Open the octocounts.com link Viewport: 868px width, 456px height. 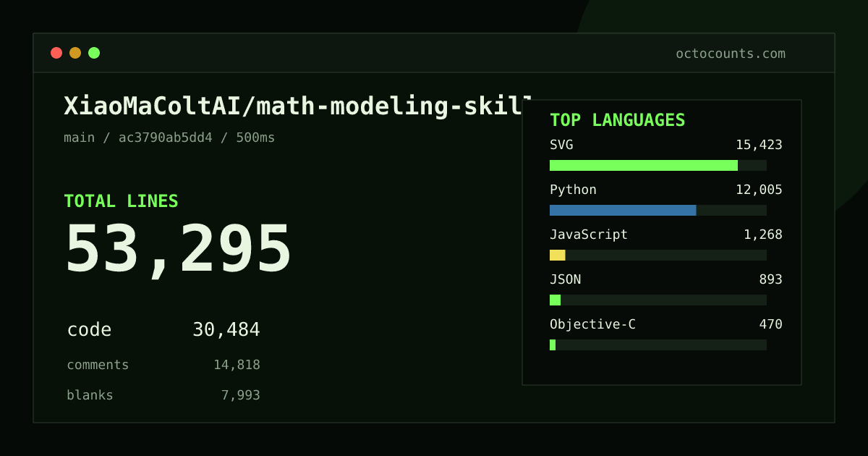click(x=731, y=54)
